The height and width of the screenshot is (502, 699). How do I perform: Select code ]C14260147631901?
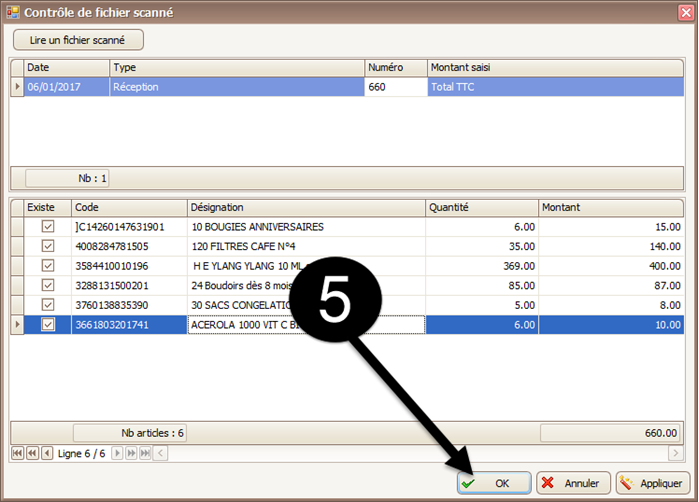tap(129, 226)
